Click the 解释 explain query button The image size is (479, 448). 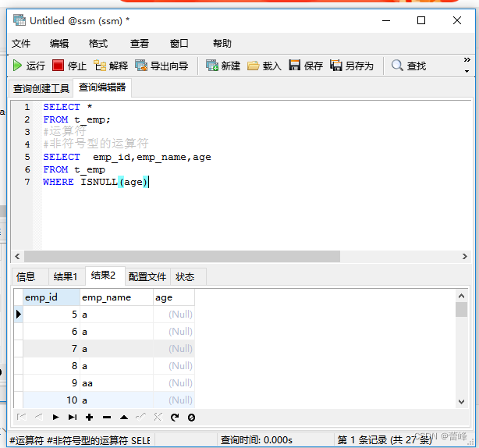[x=111, y=66]
